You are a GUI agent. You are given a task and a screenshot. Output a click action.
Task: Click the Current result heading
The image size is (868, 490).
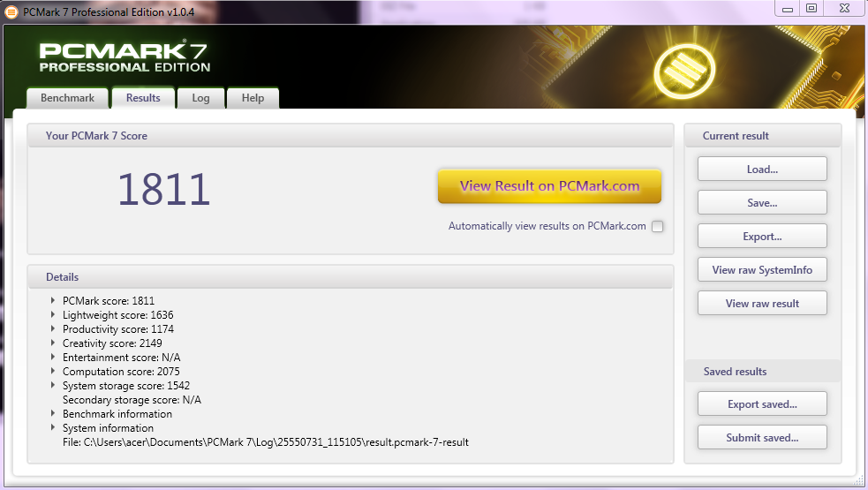click(x=736, y=136)
